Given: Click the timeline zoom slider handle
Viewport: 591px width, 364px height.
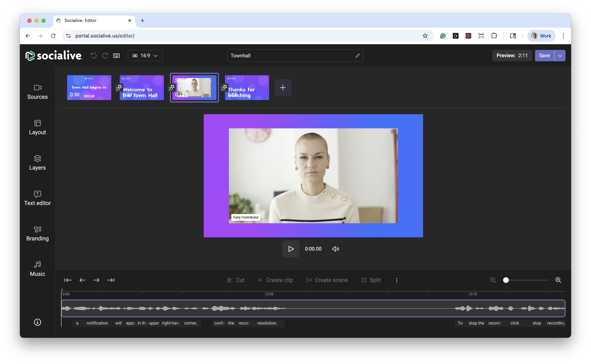Looking at the screenshot, I should coord(506,280).
